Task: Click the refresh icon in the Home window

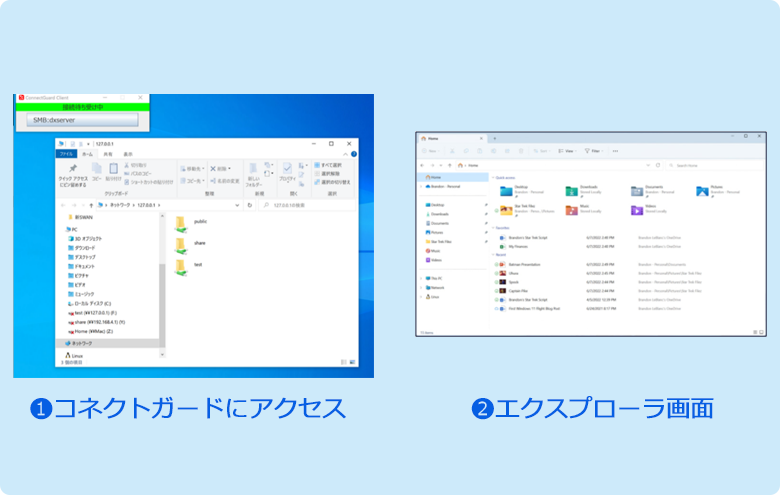Action: point(658,165)
